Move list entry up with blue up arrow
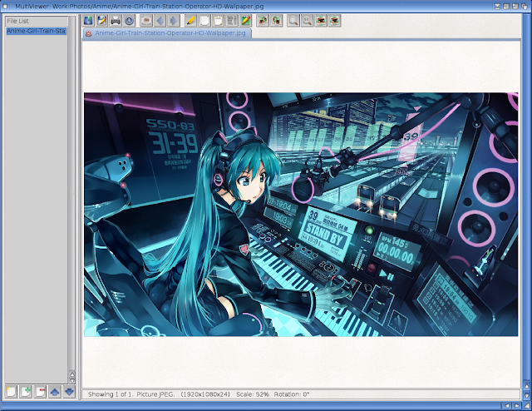Viewport: 532px width, 411px height. pos(55,392)
